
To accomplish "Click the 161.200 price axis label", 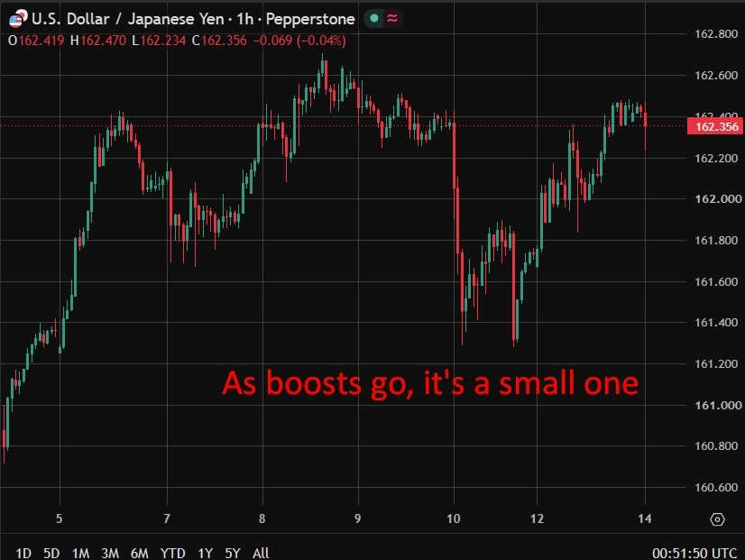I will [x=716, y=363].
